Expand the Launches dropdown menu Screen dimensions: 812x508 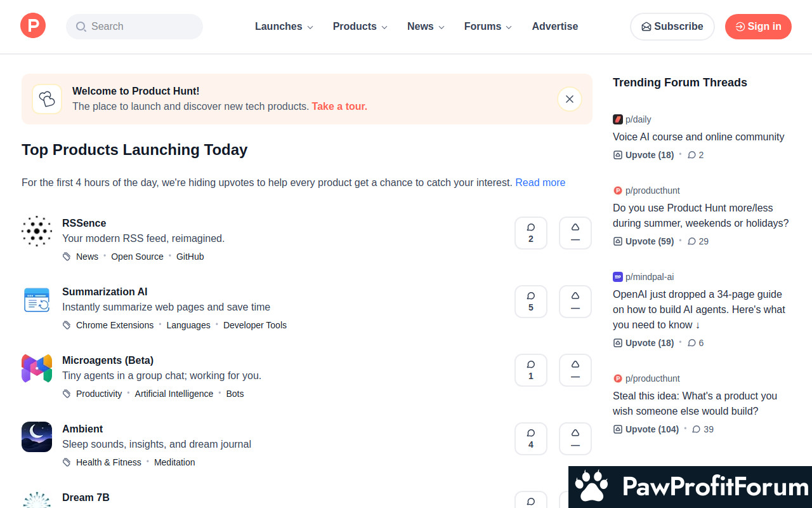tap(284, 27)
